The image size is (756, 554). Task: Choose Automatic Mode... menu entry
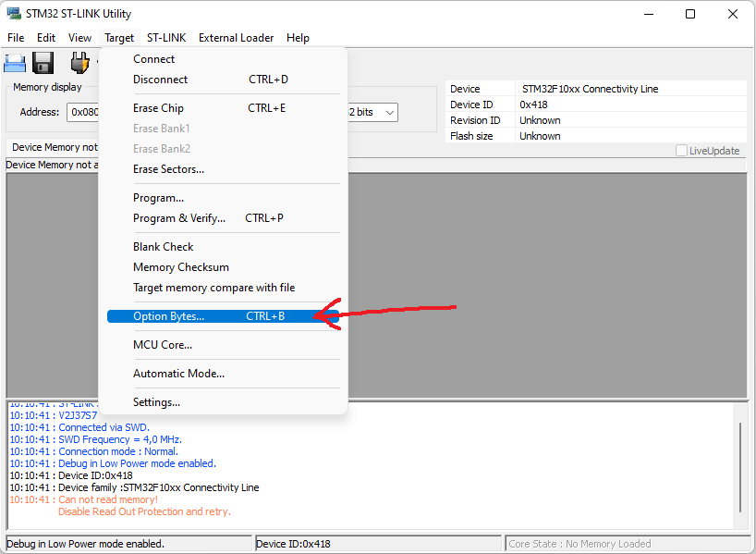tap(224, 374)
